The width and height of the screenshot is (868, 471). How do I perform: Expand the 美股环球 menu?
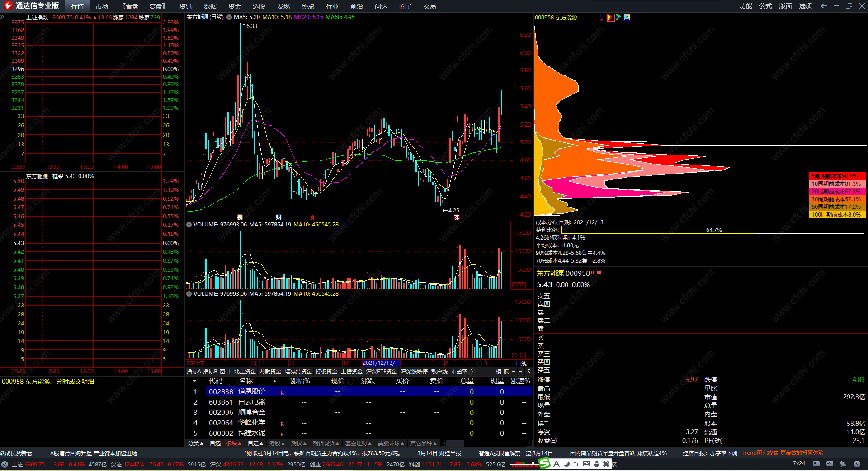coord(391,443)
